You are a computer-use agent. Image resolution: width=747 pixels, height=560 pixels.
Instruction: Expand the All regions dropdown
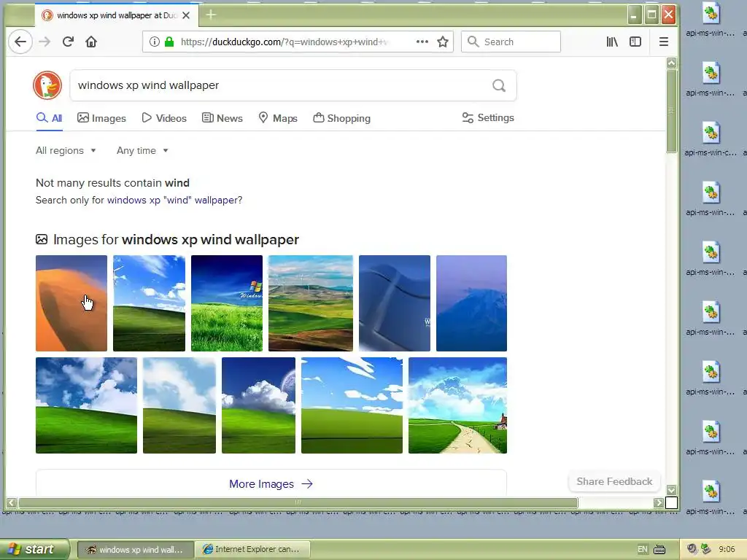[66, 150]
